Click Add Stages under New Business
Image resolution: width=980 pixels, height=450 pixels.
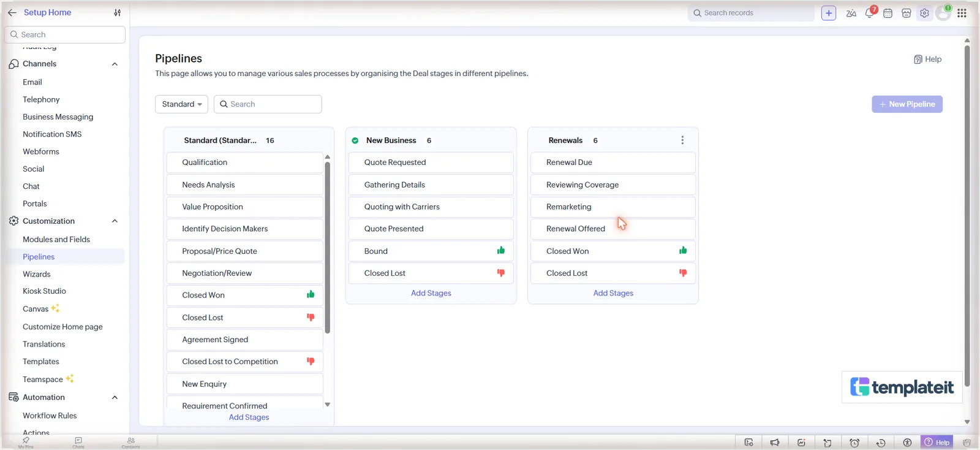tap(431, 293)
